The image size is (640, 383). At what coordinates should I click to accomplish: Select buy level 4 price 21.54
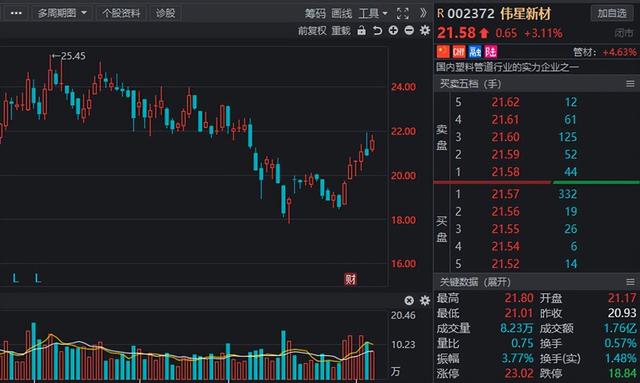click(505, 247)
